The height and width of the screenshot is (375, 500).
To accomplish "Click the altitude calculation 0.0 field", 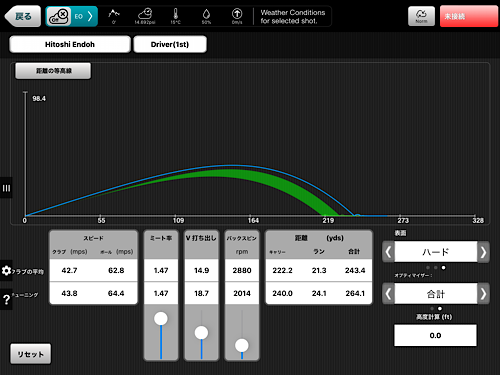I will click(x=435, y=335).
